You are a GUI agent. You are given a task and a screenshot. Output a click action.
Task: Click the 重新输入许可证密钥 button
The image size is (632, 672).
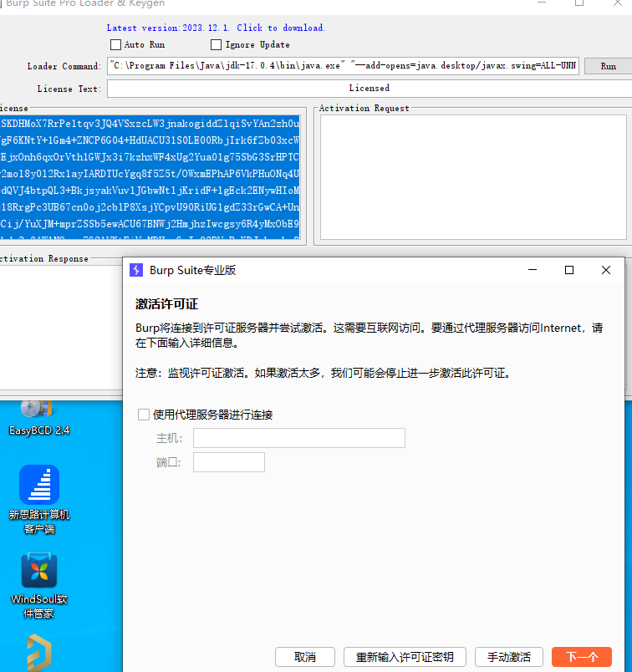tap(405, 657)
